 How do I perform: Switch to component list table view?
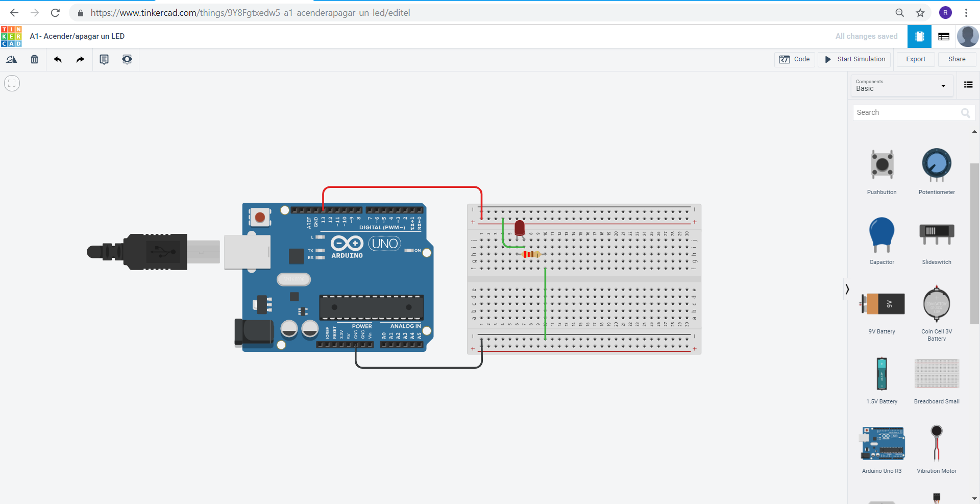(944, 36)
